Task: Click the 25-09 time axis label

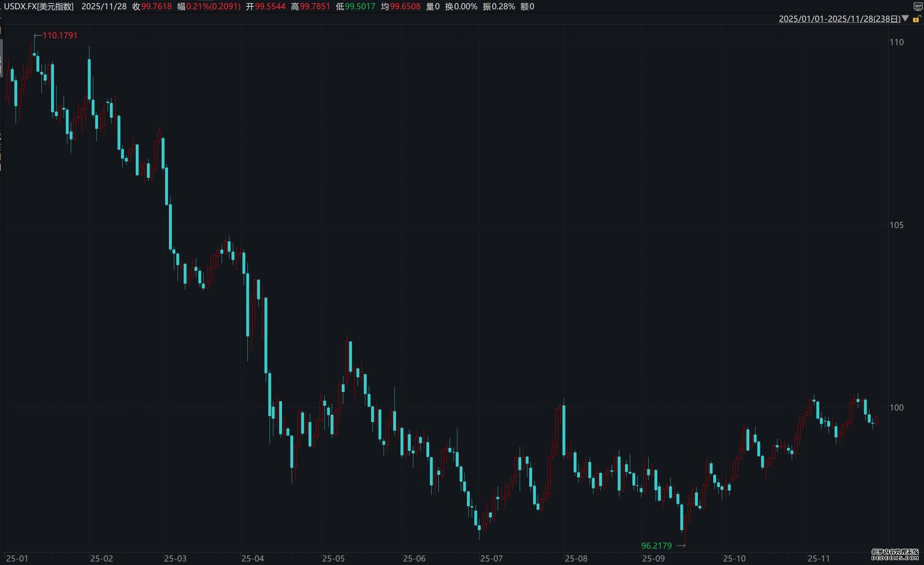Action: pos(654,559)
